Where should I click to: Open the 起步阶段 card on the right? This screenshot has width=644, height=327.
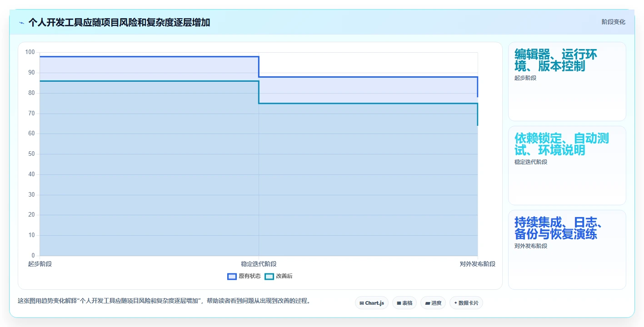[567, 82]
